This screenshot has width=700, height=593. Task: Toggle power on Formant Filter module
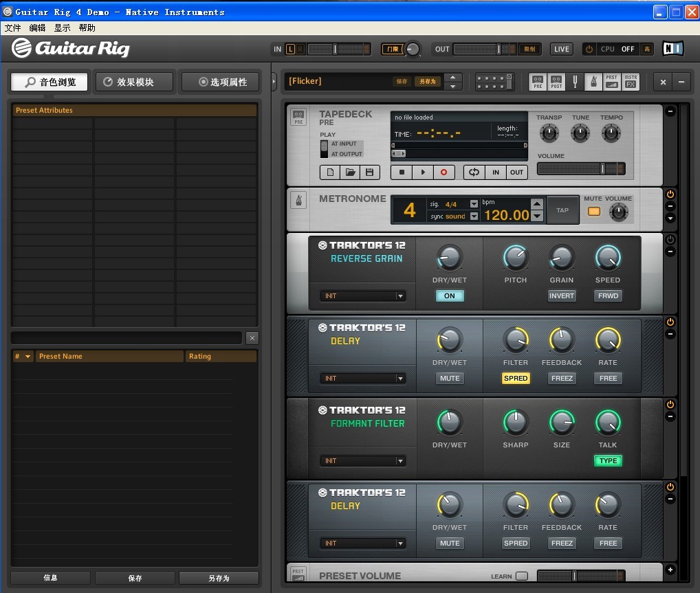(670, 405)
